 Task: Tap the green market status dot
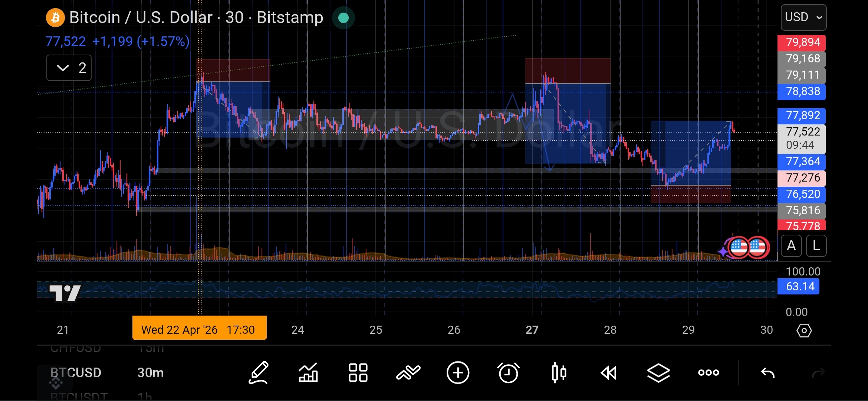343,18
